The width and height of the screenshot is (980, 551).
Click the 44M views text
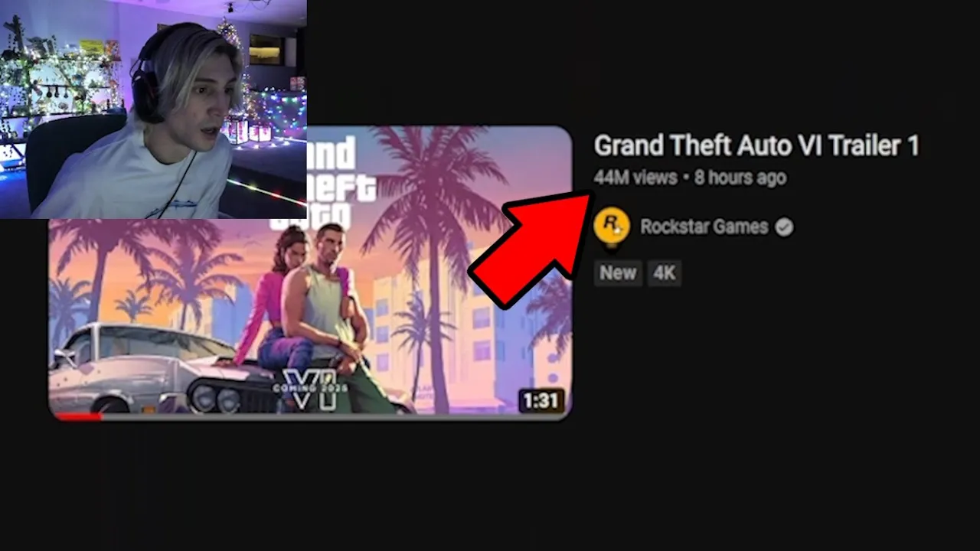(635, 178)
